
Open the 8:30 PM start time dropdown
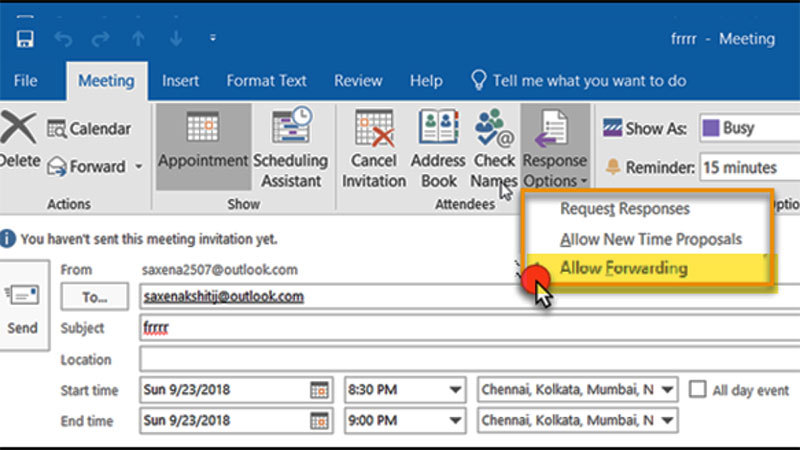pyautogui.click(x=455, y=390)
